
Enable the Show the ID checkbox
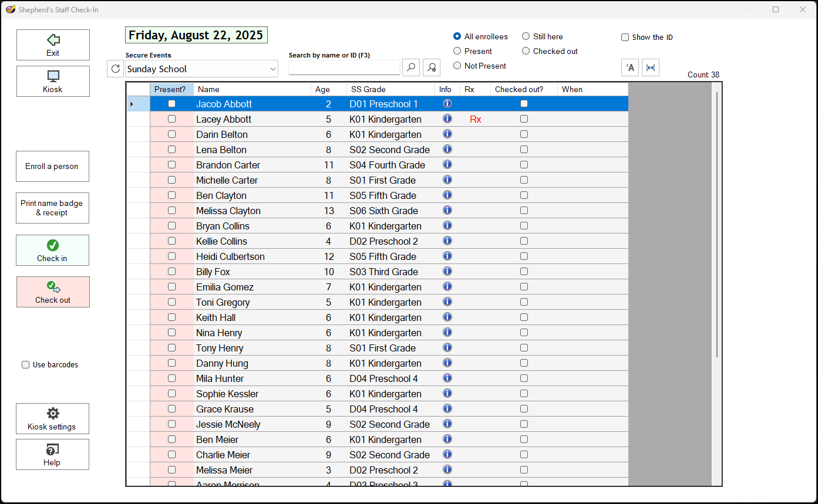coord(625,38)
